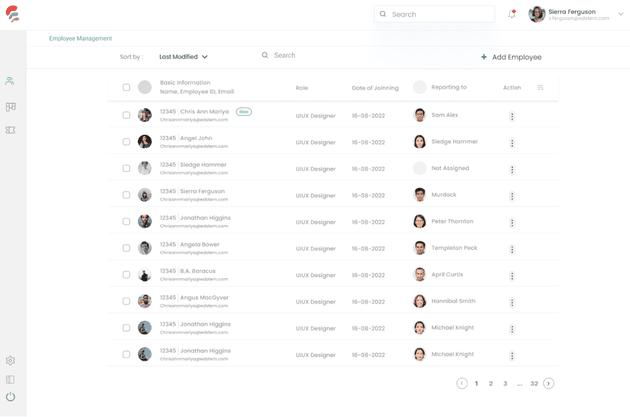Viewport: 630px width, 417px height.
Task: Open settings gear in sidebar
Action: [10, 361]
